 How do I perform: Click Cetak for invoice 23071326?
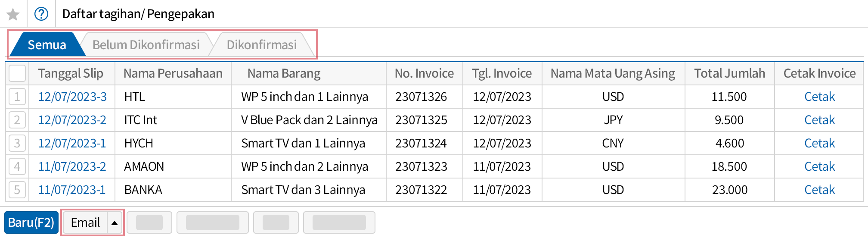coord(819,97)
